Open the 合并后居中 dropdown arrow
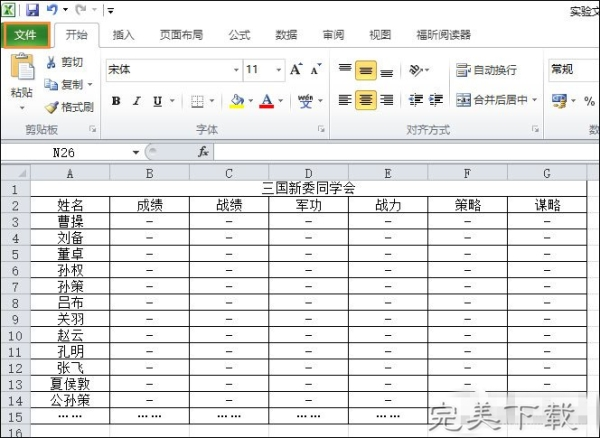600x438 pixels. (535, 100)
